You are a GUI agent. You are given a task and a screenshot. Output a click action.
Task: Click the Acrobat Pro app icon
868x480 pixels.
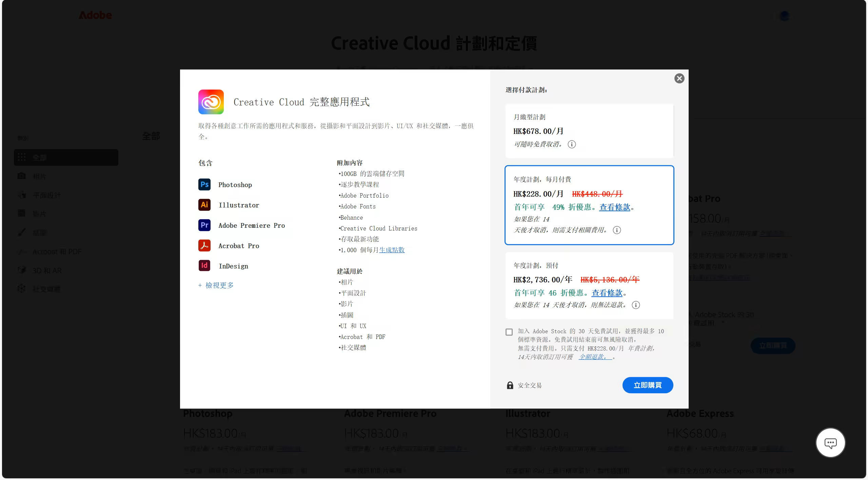pyautogui.click(x=204, y=245)
